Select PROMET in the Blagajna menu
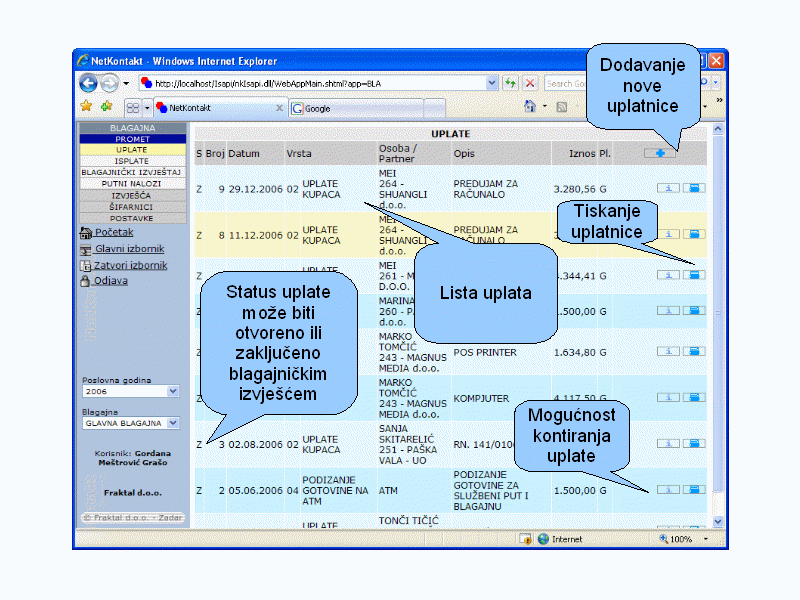The height and width of the screenshot is (600, 800). click(x=133, y=139)
